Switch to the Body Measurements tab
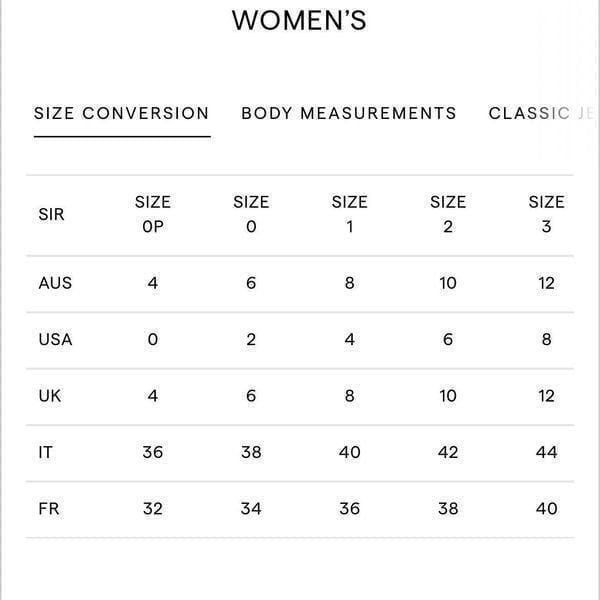Image resolution: width=600 pixels, height=600 pixels. [x=349, y=113]
